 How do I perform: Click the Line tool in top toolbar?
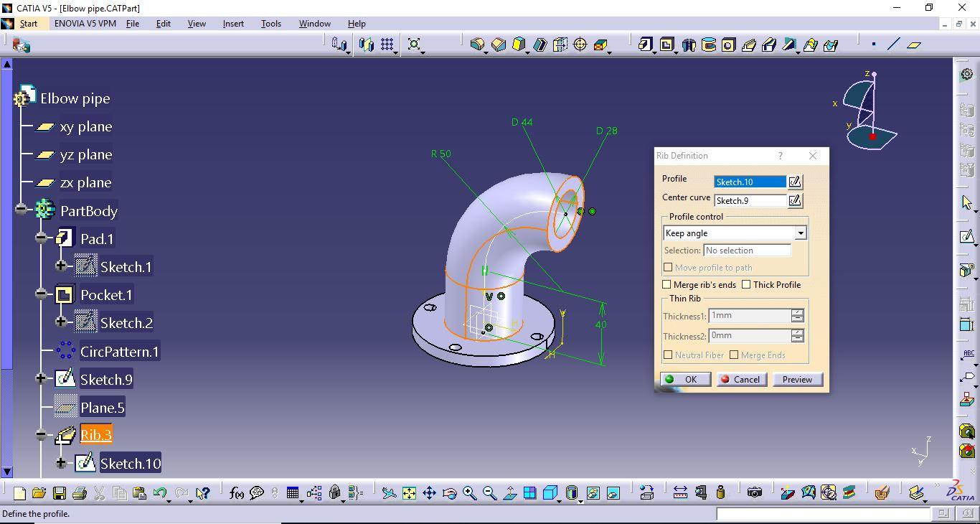pos(893,45)
